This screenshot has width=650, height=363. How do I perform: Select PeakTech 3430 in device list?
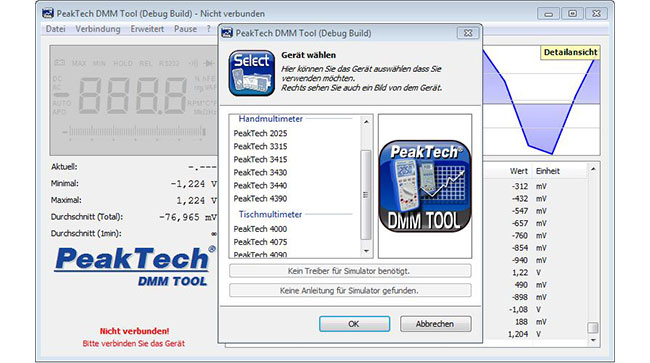click(260, 172)
